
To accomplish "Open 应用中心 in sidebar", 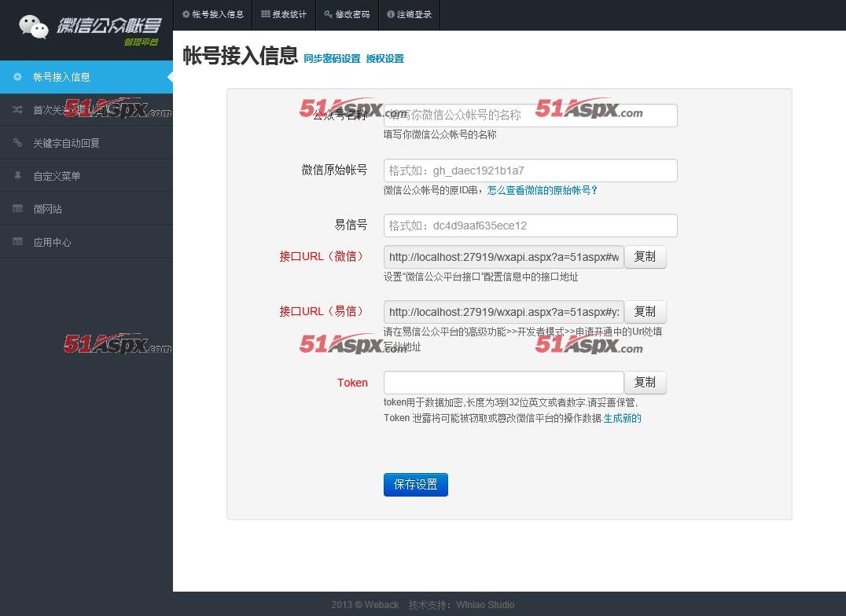I will point(86,242).
